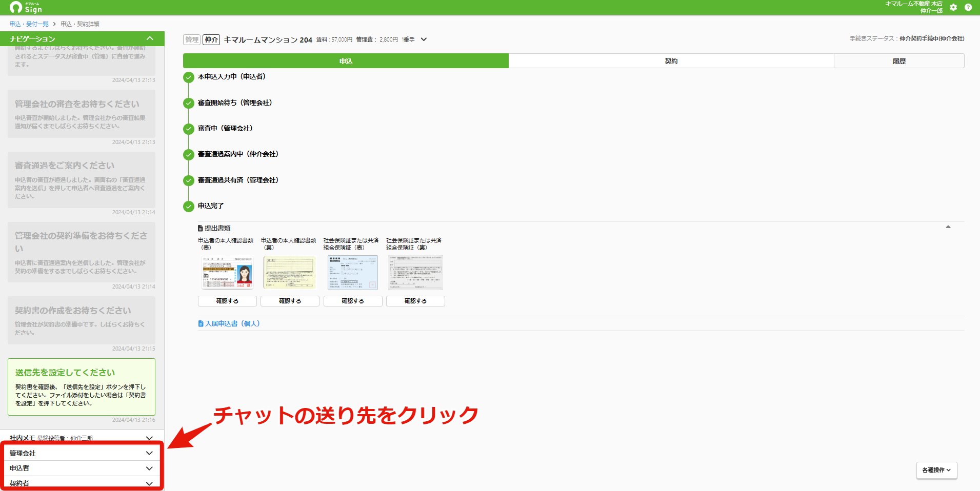Viewport: 980px width, 491px height.
Task: Click the 管理 tag label
Action: [x=192, y=39]
